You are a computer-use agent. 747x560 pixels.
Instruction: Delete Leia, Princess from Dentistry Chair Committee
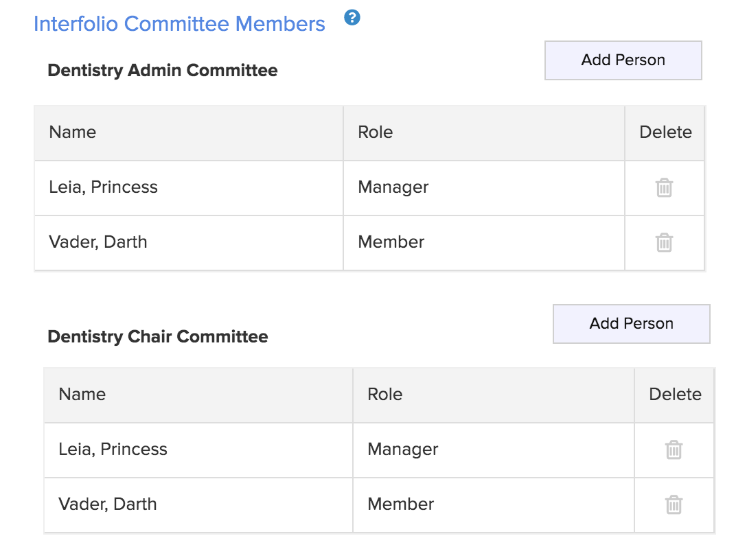pos(674,450)
